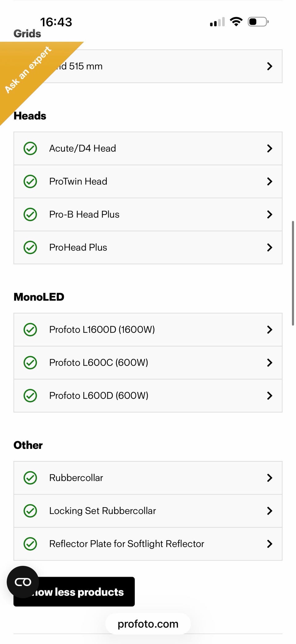Expand the Profoto L600D (600W) chevron
Viewport: 296px width, 644px height.
(269, 396)
